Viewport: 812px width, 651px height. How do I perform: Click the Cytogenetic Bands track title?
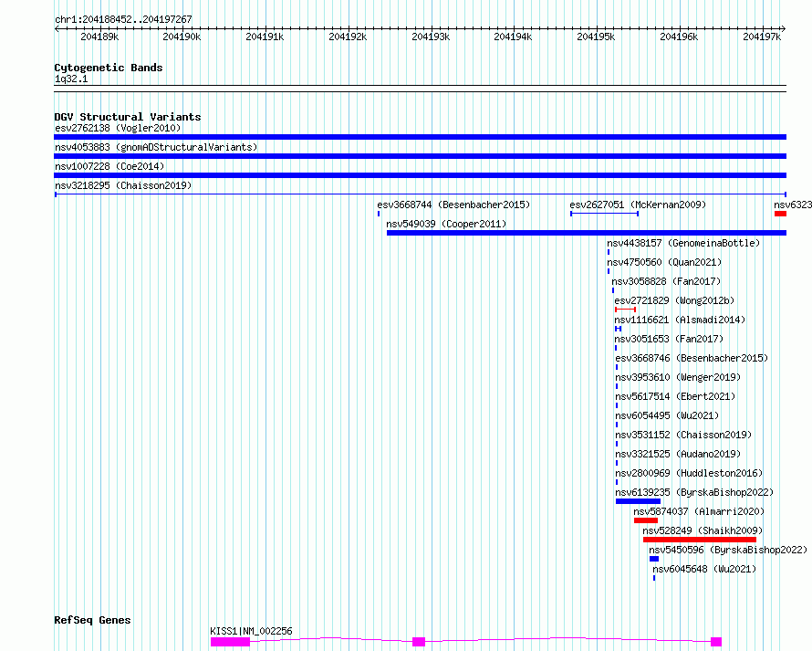click(109, 68)
